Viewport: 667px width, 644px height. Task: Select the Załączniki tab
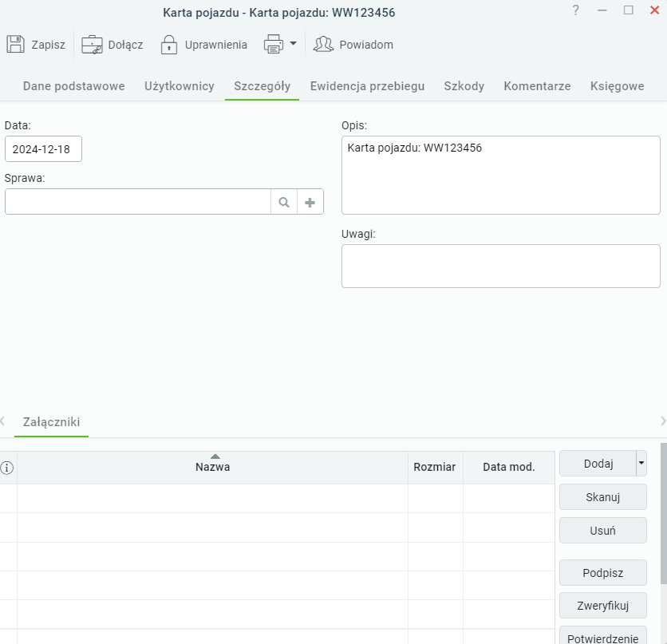coord(52,422)
